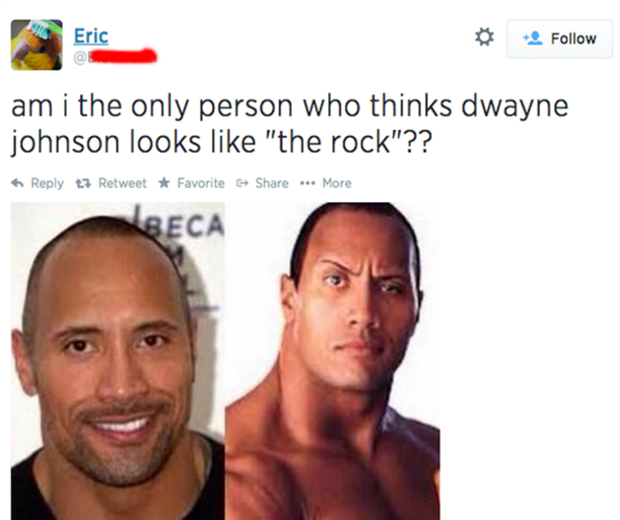Open the left photo of the smiling man

click(x=118, y=361)
